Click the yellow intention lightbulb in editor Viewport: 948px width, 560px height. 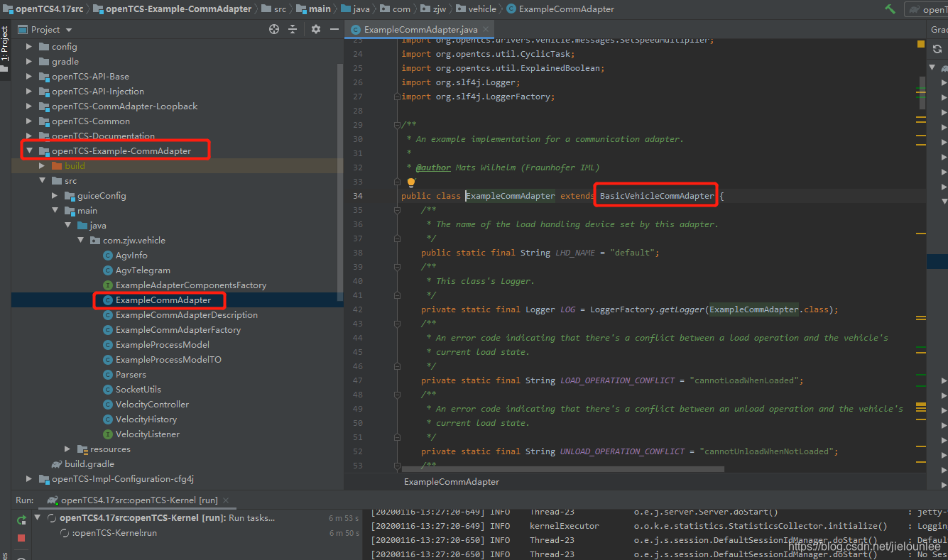(x=410, y=182)
